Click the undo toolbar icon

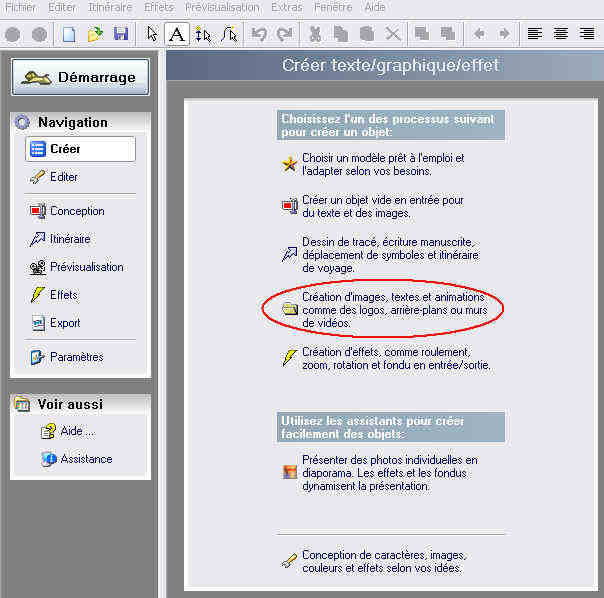(259, 34)
